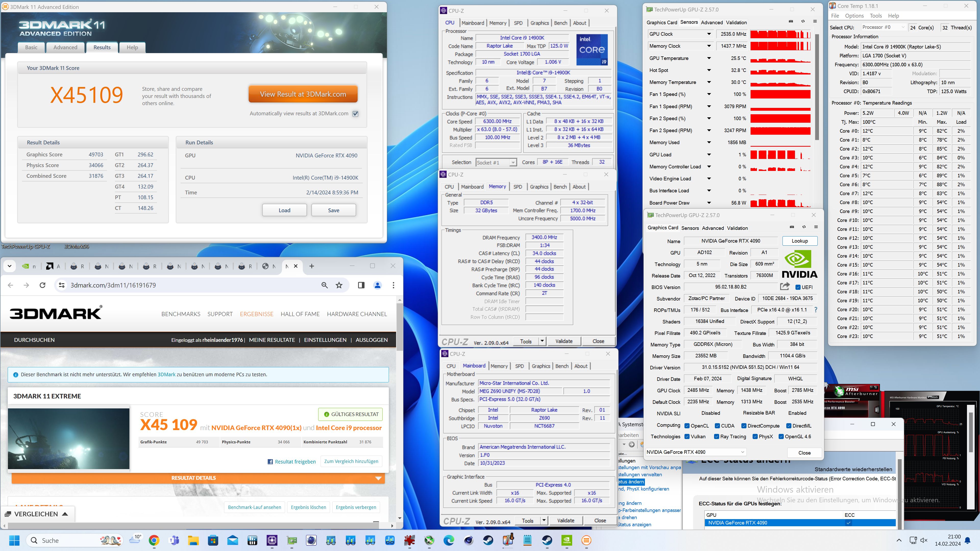Toggle the OpenCL checkbox in GPU-Z

(x=687, y=425)
